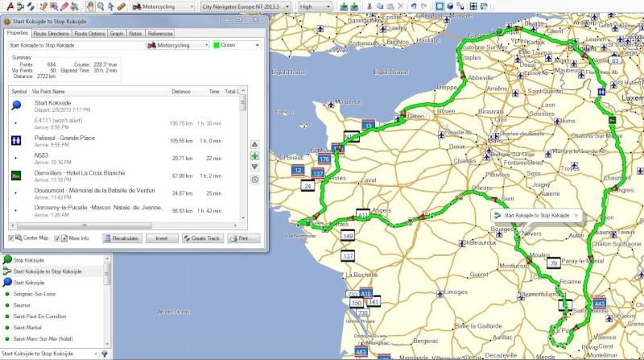Switch to 2D map view
This screenshot has height=360, width=644.
440,6
